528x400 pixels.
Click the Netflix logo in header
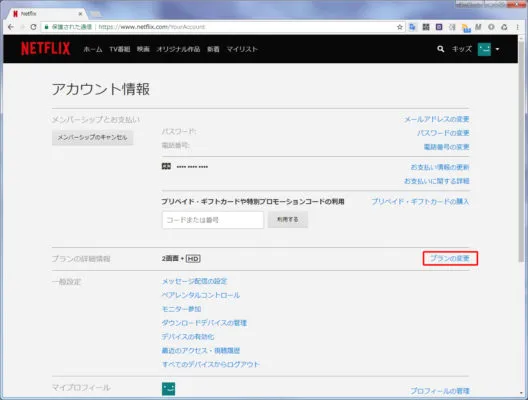point(45,49)
